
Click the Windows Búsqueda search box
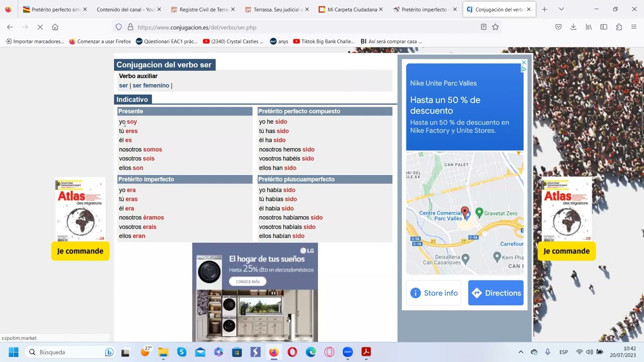[x=70, y=352]
